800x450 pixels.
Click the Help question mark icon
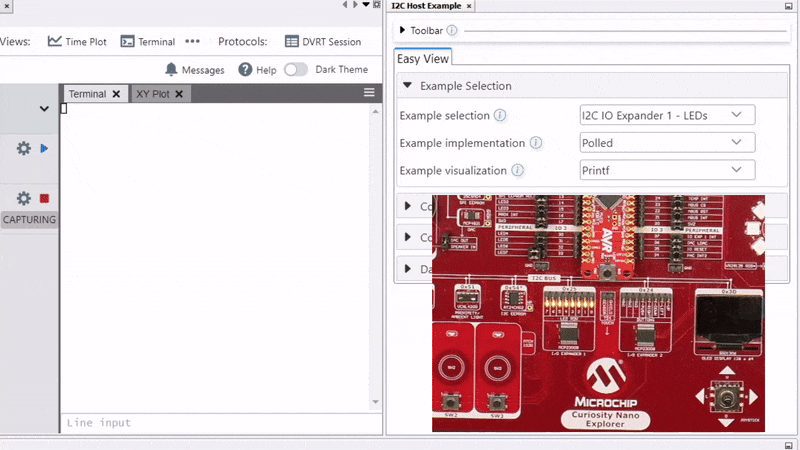pyautogui.click(x=246, y=70)
